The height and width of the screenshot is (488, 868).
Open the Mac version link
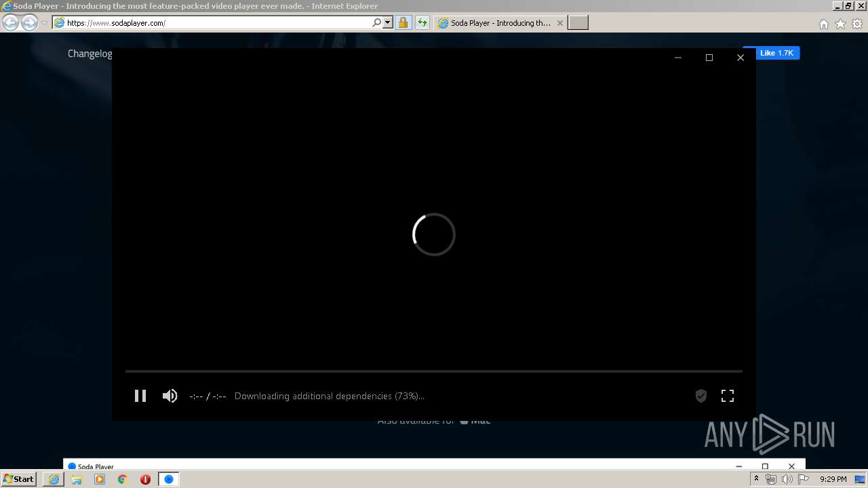coord(475,421)
